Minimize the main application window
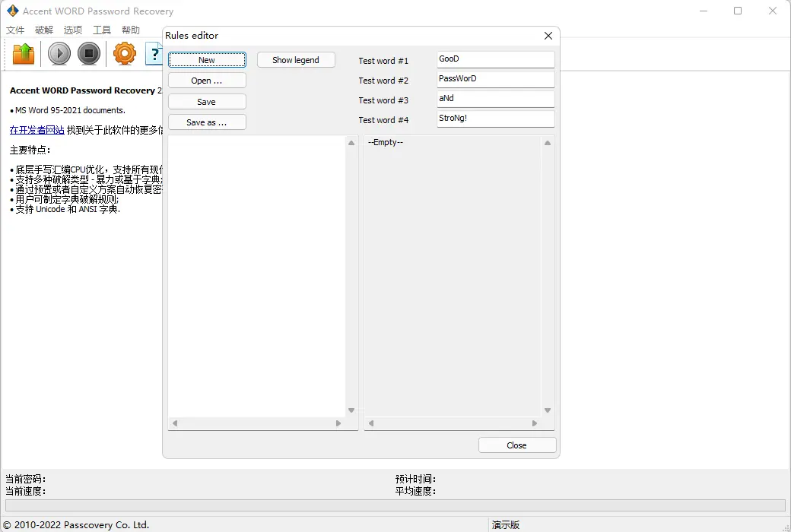The width and height of the screenshot is (791, 532). (704, 11)
